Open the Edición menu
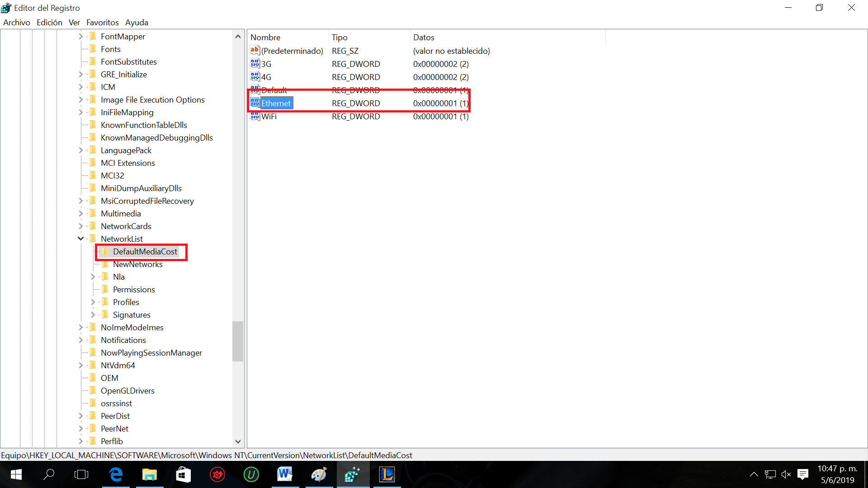The height and width of the screenshot is (488, 868). click(49, 23)
